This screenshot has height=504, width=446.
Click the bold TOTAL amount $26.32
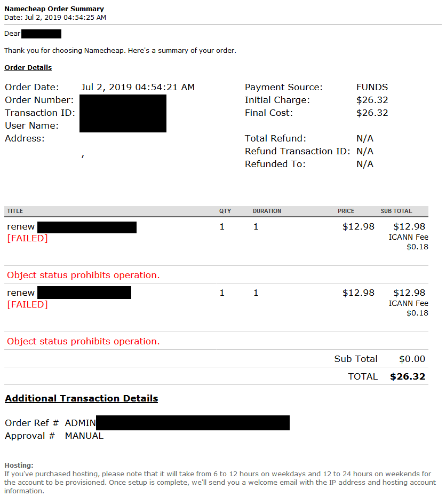click(408, 376)
